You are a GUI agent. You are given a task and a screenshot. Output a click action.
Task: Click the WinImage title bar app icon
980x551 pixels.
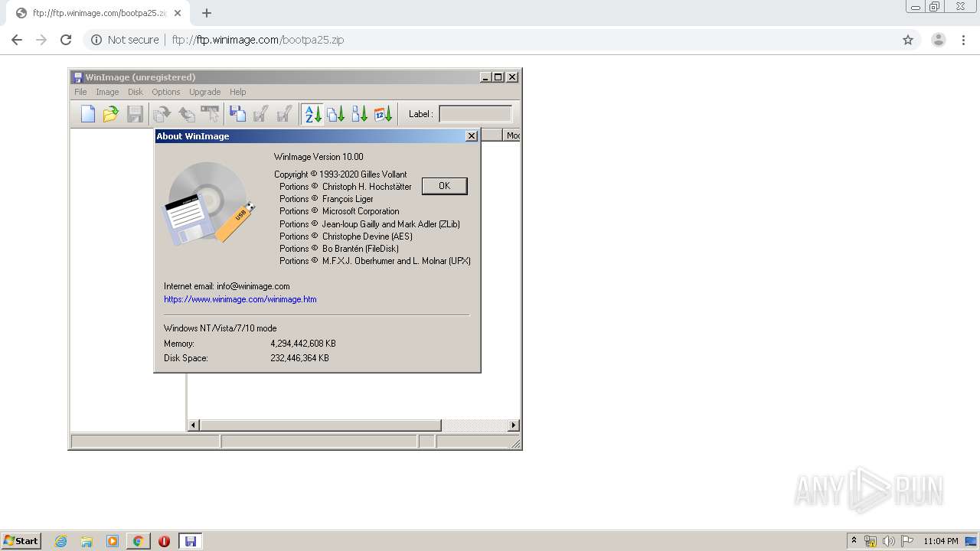pos(77,77)
